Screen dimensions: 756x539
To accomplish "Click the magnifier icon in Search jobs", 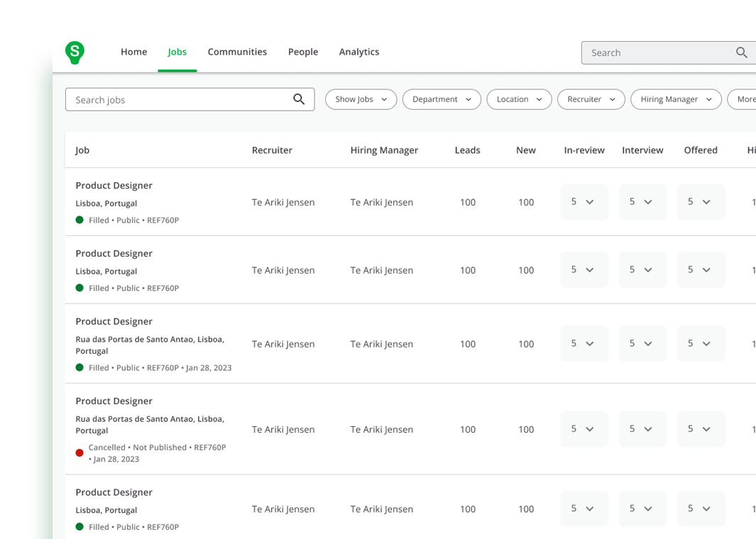I will tap(299, 99).
